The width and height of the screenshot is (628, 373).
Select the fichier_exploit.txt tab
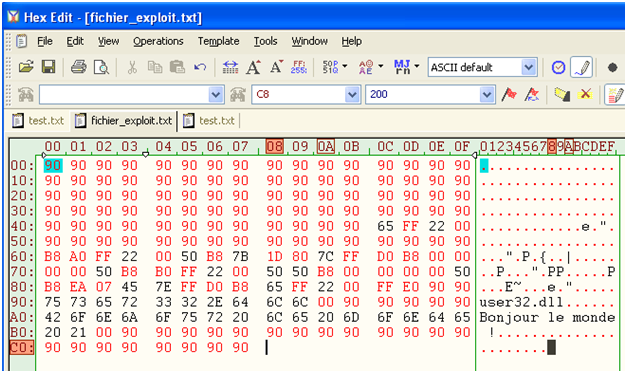pyautogui.click(x=124, y=121)
